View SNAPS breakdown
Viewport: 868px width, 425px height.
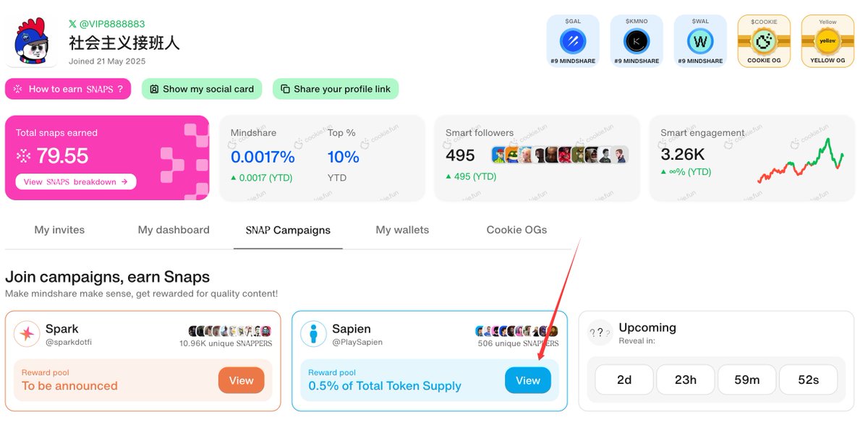(x=76, y=181)
